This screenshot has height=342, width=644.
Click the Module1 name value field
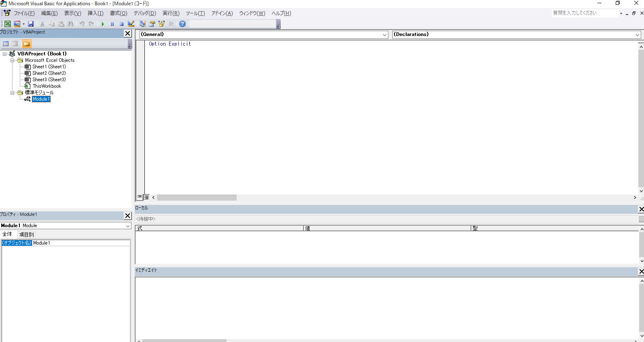click(81, 243)
